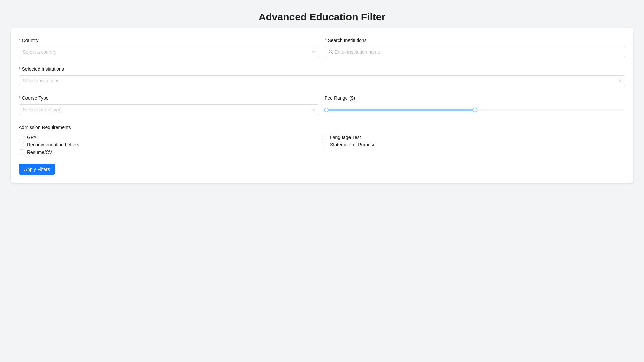Viewport: 644px width, 362px height.
Task: Click the Course Type chevron arrow
Action: (313, 110)
